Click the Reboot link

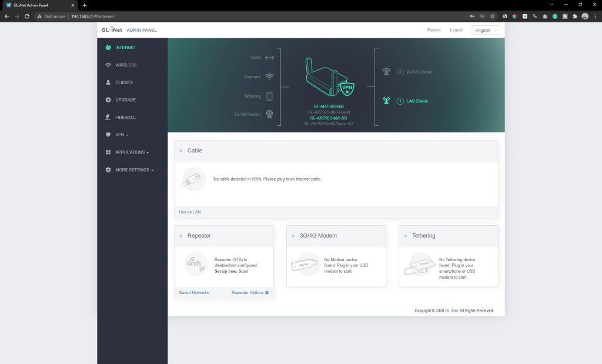point(434,30)
